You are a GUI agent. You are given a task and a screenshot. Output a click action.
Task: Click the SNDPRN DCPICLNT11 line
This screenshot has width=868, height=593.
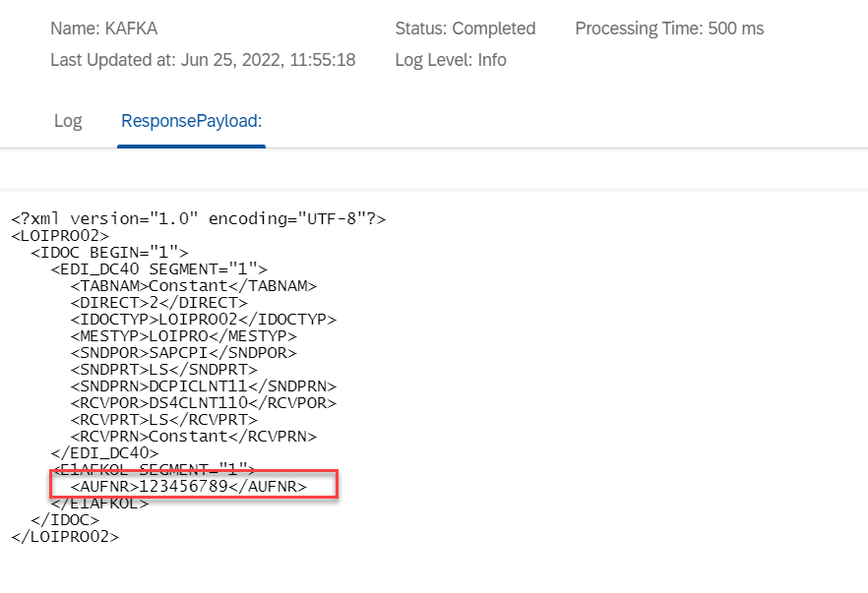tap(203, 385)
